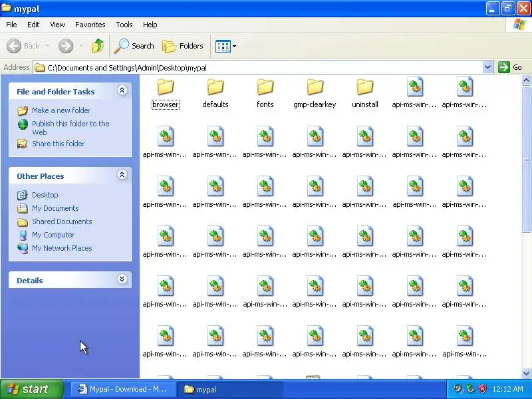Click the scrollbar down arrow
This screenshot has width=532, height=399.
pyautogui.click(x=526, y=373)
